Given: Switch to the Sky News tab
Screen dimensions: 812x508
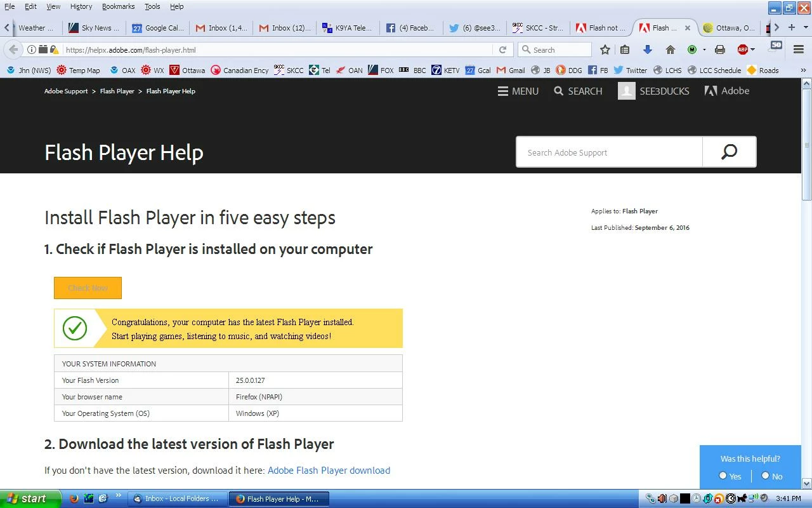Looking at the screenshot, I should pos(93,28).
